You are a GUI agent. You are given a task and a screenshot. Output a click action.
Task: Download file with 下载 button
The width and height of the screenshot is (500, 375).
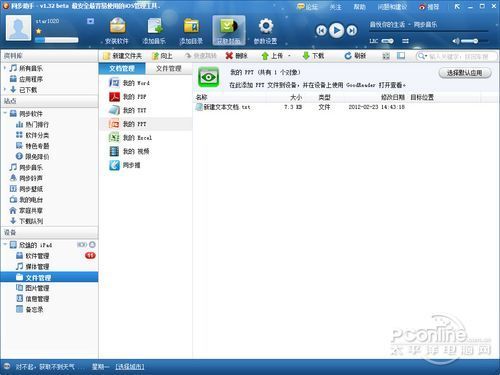point(313,56)
